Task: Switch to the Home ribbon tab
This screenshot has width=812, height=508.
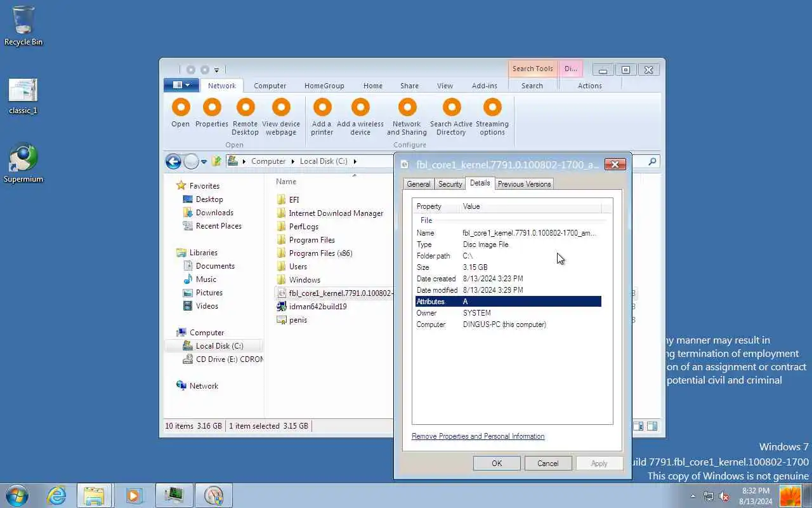Action: pyautogui.click(x=373, y=86)
